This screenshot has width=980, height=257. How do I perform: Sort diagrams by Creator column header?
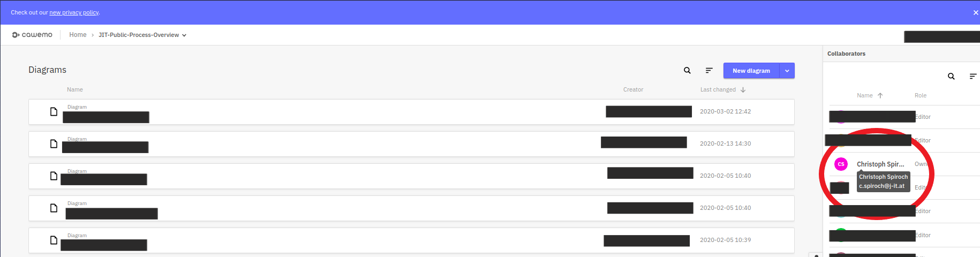point(633,90)
